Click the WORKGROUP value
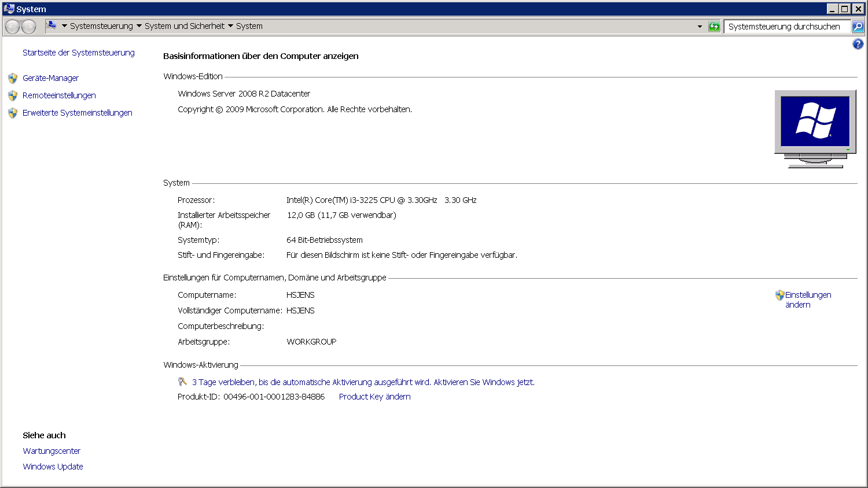This screenshot has height=488, width=868. pos(311,342)
